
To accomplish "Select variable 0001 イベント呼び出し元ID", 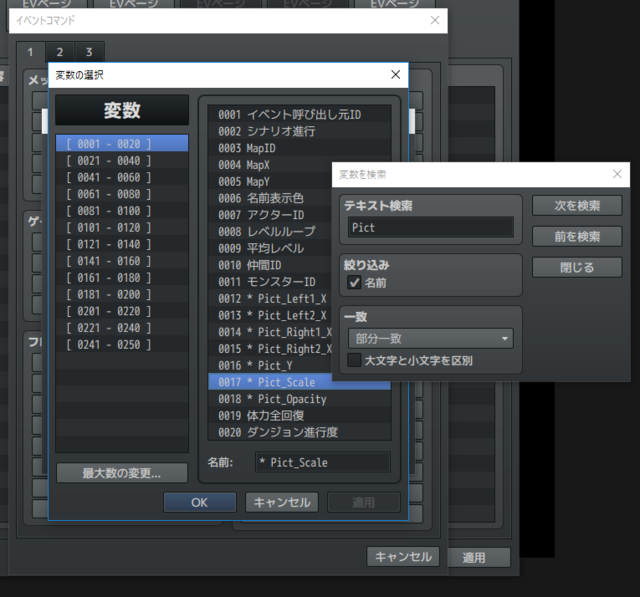I will (299, 114).
